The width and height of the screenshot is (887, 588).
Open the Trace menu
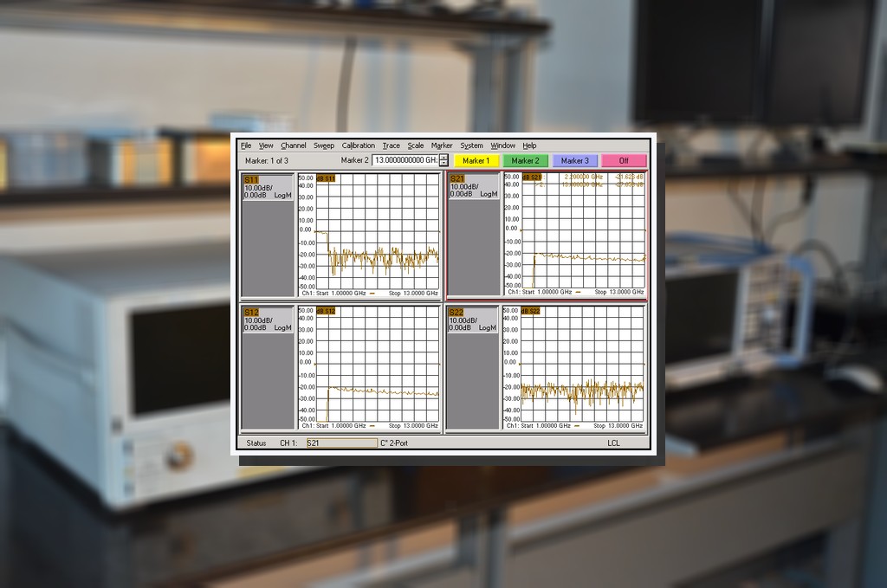tap(391, 145)
